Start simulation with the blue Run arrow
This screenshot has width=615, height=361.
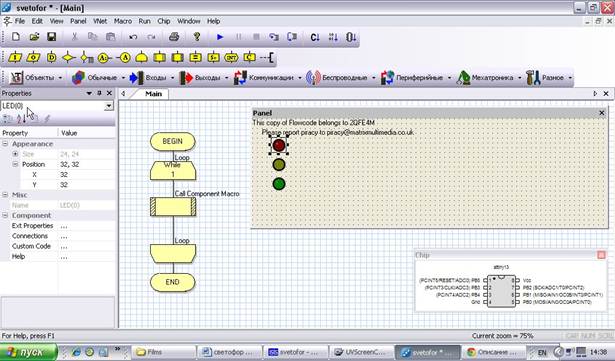tap(220, 37)
